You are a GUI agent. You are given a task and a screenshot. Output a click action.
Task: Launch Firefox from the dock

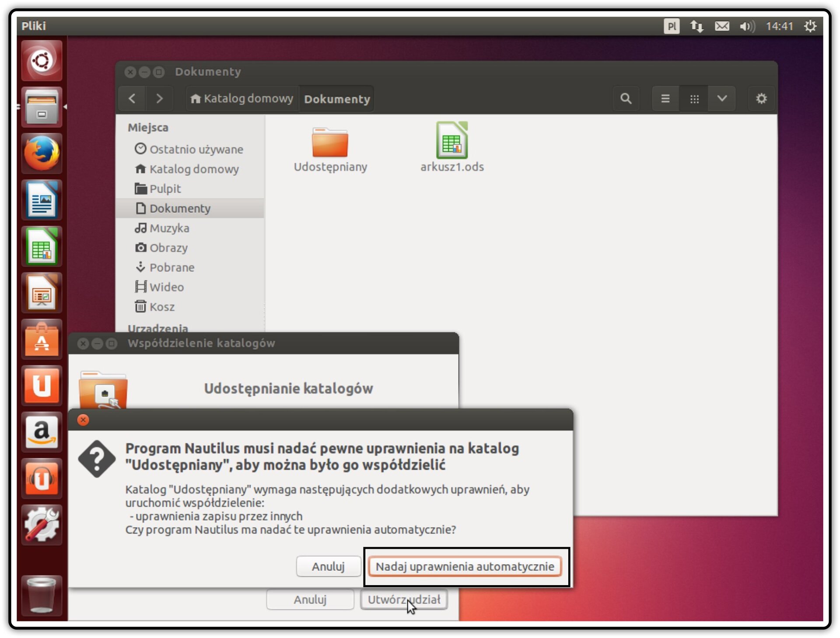click(x=42, y=153)
